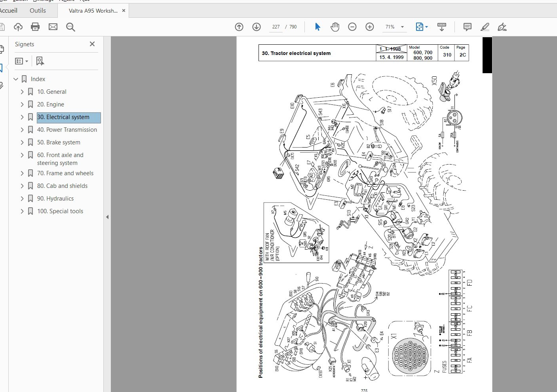Expand the 30. Electrical system bookmark

coord(22,117)
